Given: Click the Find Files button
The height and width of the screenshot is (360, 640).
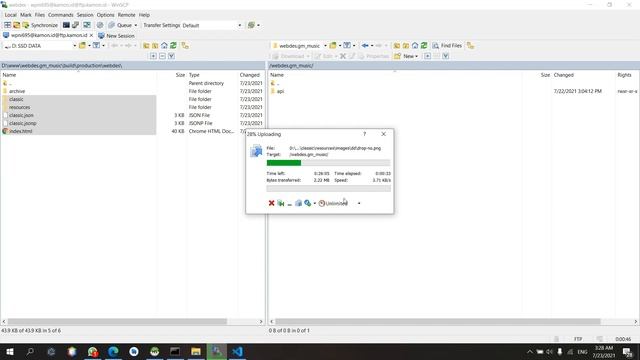Looking at the screenshot, I should 447,46.
